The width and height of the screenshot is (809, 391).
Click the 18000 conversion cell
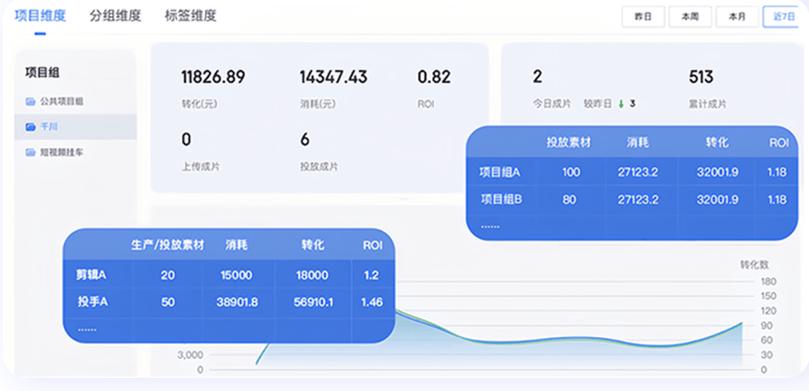(312, 275)
